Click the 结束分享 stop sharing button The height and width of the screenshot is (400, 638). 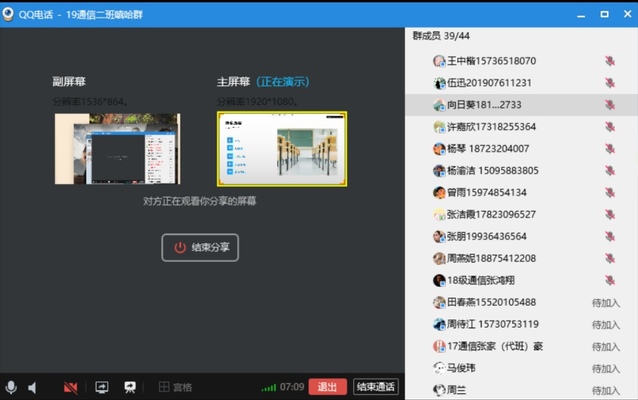point(201,247)
